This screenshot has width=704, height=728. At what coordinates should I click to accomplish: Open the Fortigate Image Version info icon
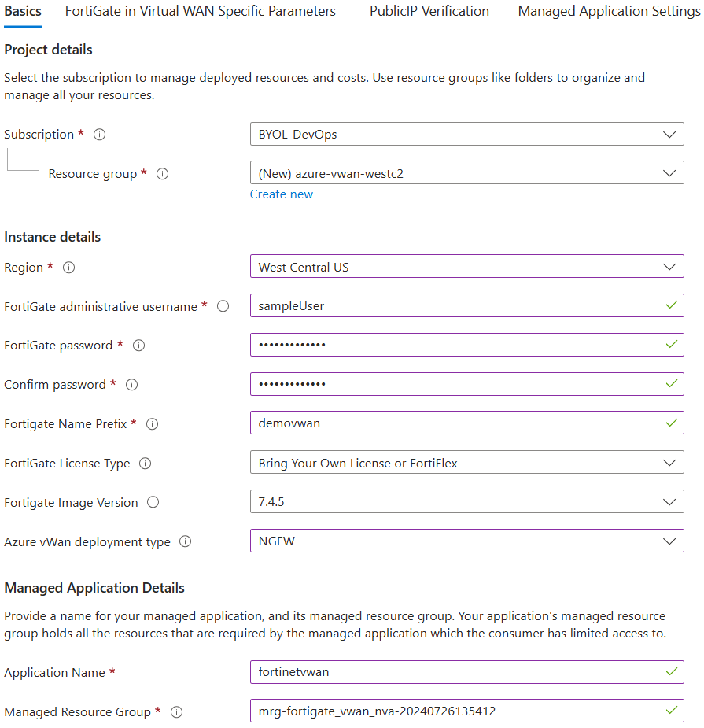[153, 502]
